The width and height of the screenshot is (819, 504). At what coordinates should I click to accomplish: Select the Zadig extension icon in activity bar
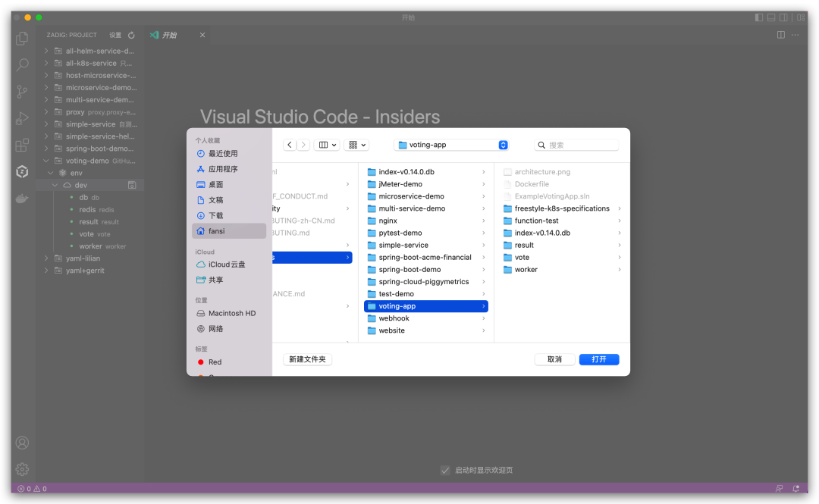[x=22, y=172]
